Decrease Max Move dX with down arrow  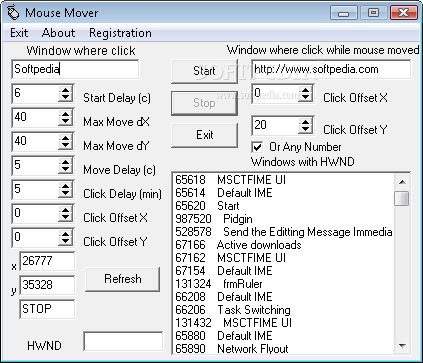click(x=66, y=122)
